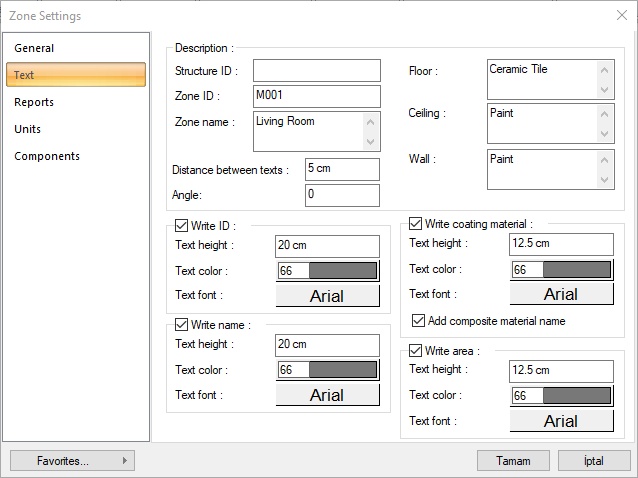The image size is (638, 478).
Task: Toggle Add composite material name
Action: click(419, 321)
